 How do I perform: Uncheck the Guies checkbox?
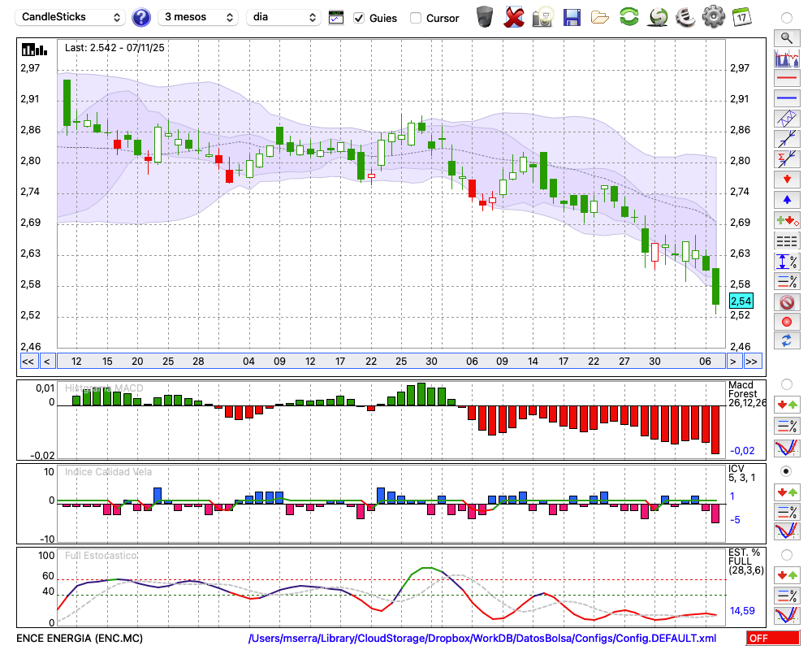tap(360, 18)
